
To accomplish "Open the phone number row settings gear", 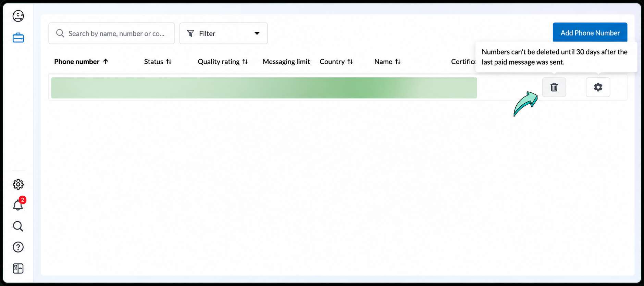I will (x=598, y=87).
